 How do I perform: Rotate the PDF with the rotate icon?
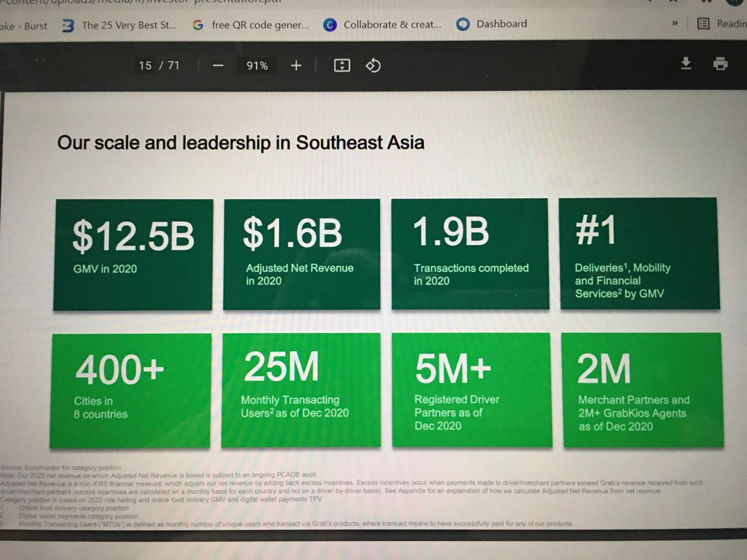(x=373, y=65)
